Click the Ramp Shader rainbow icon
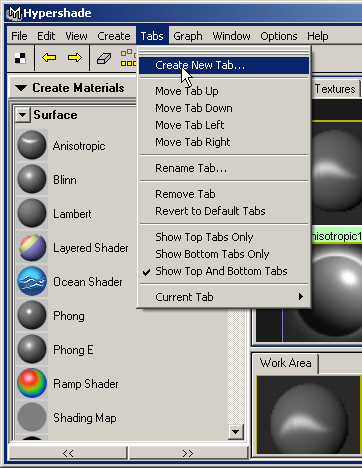Screen dimensions: 362x468 (x=32, y=383)
